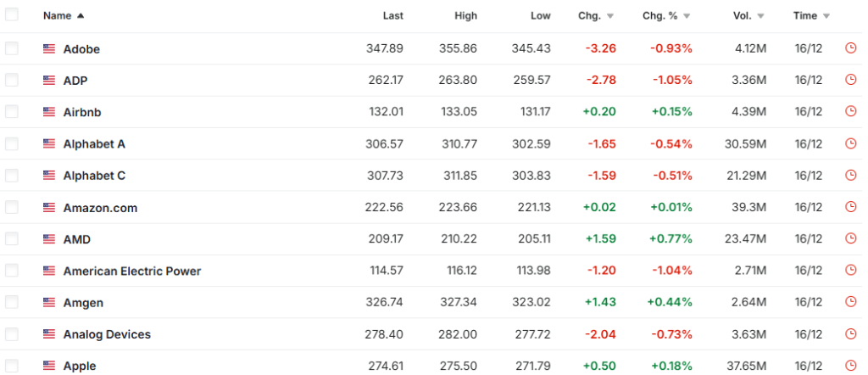Image resolution: width=868 pixels, height=375 pixels.
Task: Click the US flag icon beside ADP
Action: 49,81
